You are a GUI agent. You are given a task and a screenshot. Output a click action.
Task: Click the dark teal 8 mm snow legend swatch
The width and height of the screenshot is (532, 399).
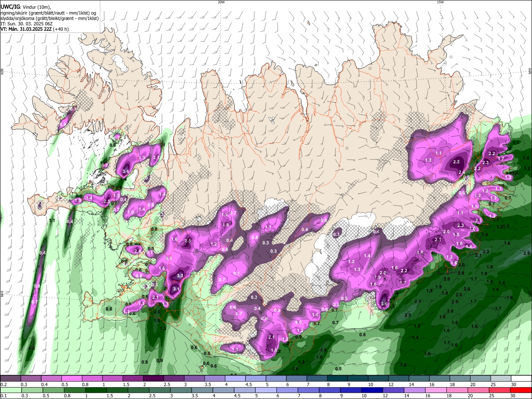point(337,379)
